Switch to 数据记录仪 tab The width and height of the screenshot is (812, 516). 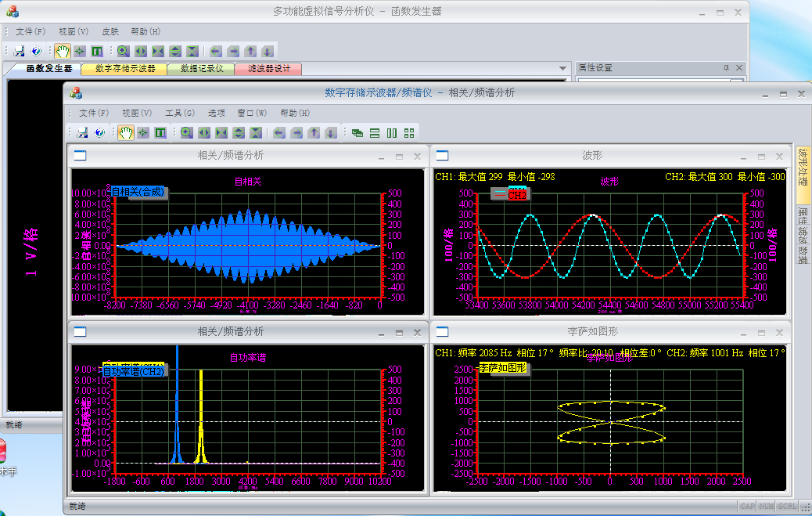click(x=202, y=68)
